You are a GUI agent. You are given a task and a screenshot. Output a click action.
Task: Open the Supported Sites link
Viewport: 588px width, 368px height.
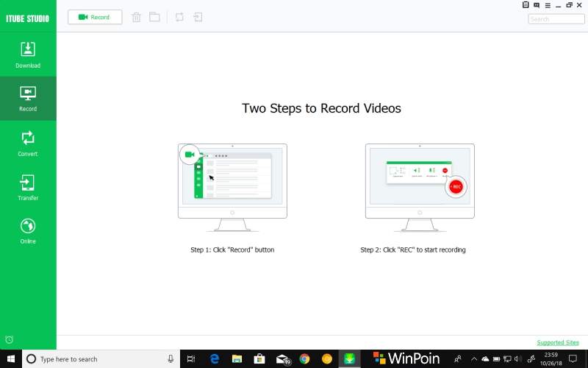[558, 342]
